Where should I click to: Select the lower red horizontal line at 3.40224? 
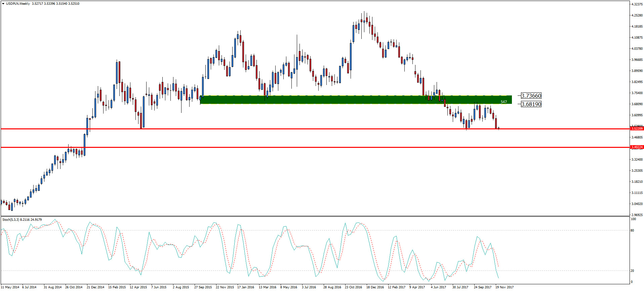pyautogui.click(x=315, y=147)
